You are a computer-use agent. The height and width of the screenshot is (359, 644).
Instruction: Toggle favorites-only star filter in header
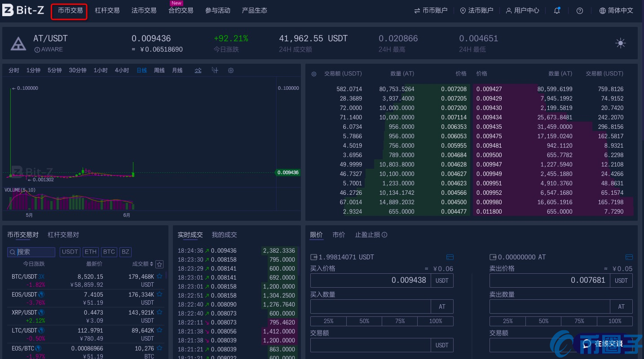pos(159,264)
